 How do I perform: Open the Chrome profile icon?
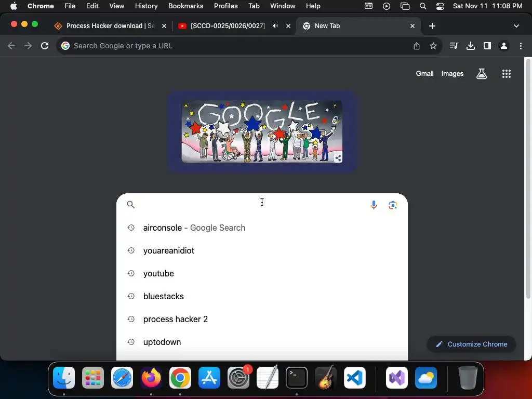504,46
